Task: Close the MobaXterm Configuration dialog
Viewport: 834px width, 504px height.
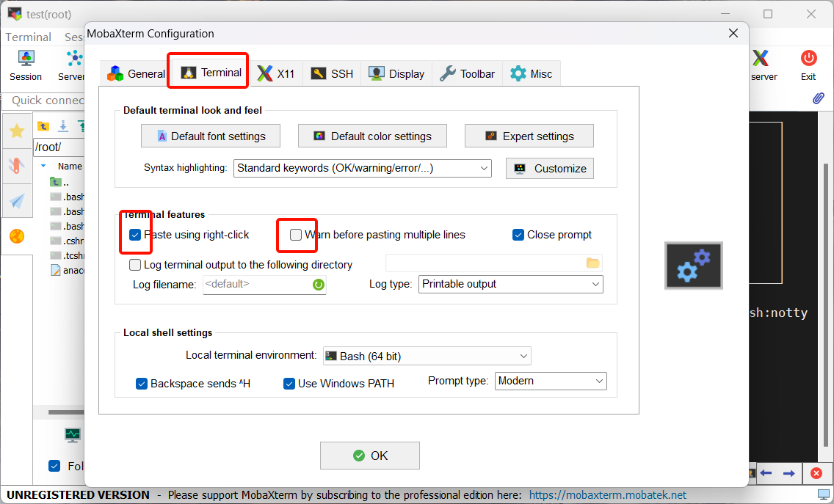Action: [x=733, y=33]
